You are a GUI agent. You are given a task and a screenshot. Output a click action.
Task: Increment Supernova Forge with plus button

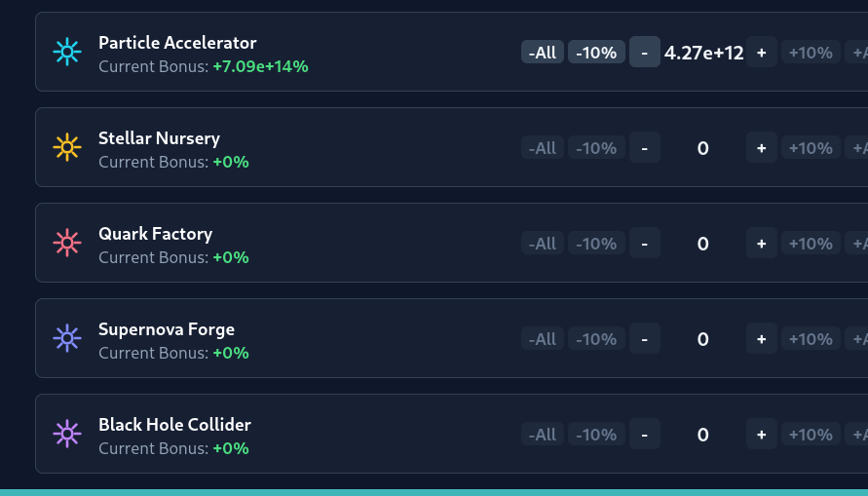point(762,339)
